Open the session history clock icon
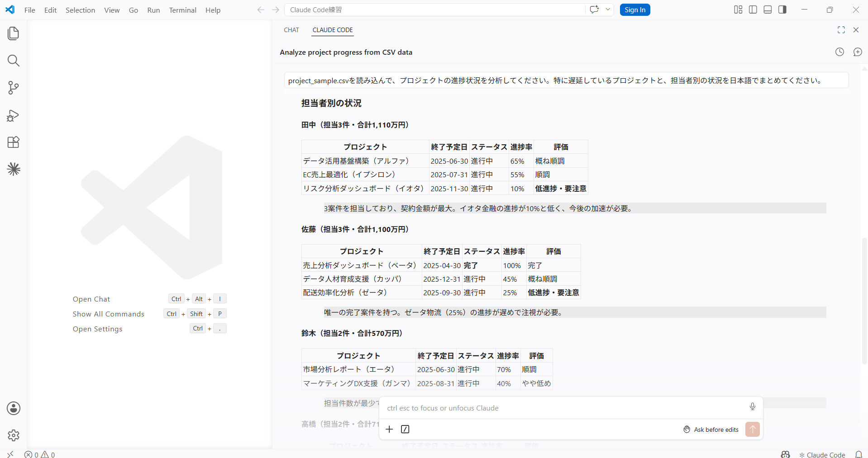 [x=839, y=52]
